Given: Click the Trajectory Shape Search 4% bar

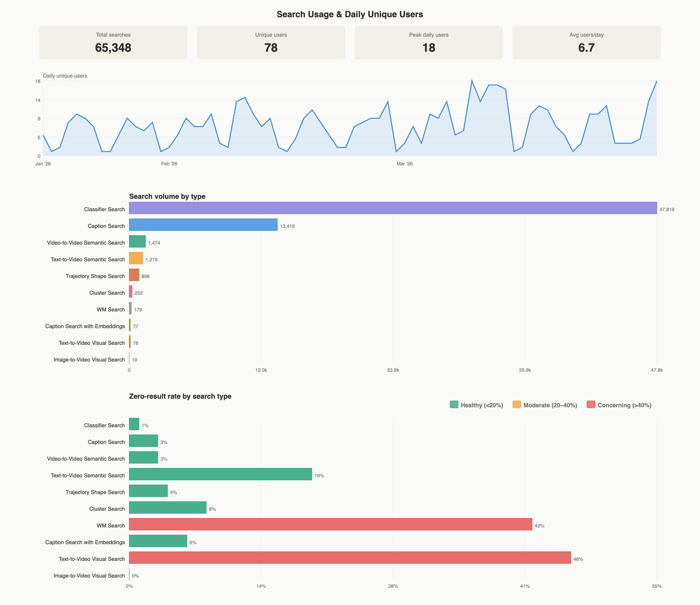Looking at the screenshot, I should pyautogui.click(x=148, y=491).
